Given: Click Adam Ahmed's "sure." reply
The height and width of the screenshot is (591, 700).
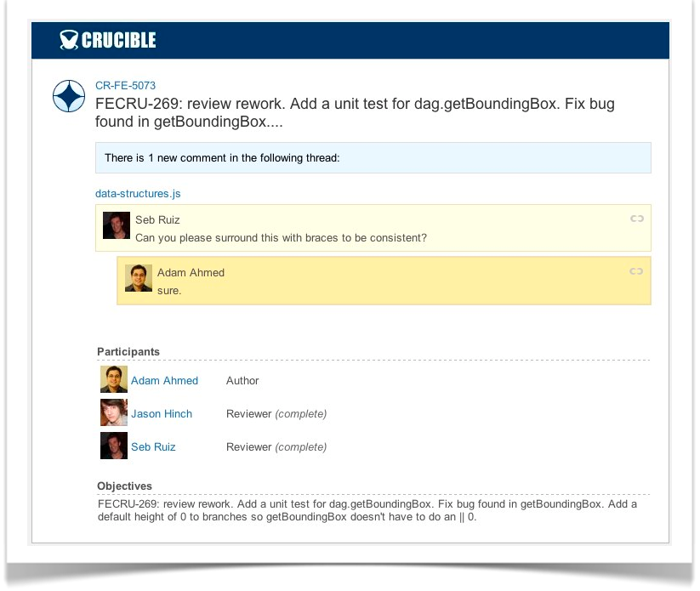Looking at the screenshot, I should coord(169,291).
